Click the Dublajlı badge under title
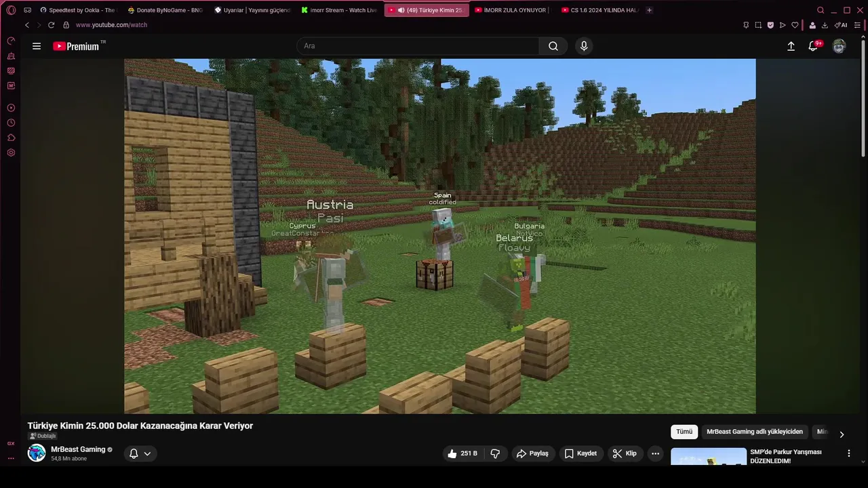 (43, 436)
